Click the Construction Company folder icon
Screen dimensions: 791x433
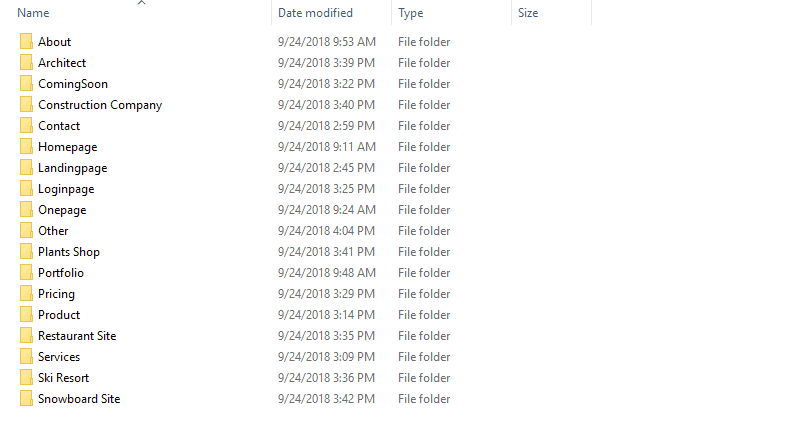point(26,104)
